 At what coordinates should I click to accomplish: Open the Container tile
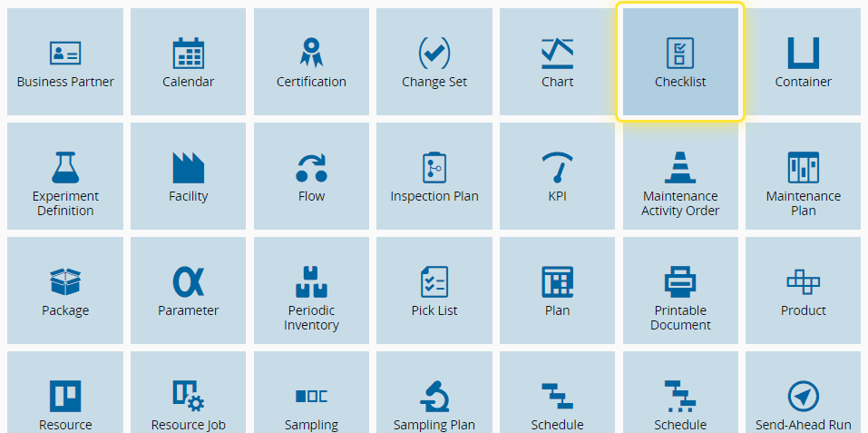804,62
